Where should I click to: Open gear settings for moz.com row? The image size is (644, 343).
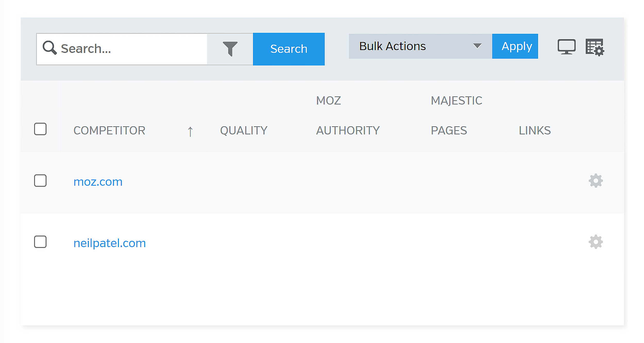pyautogui.click(x=596, y=181)
